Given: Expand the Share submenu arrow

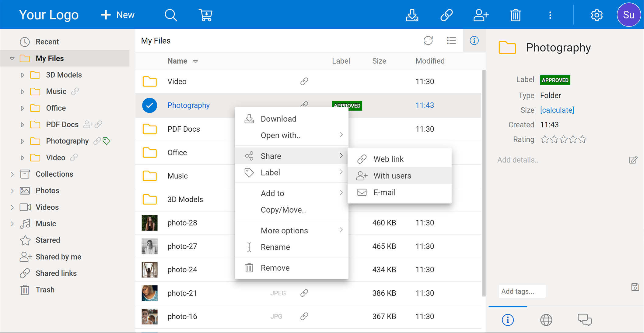Looking at the screenshot, I should [x=341, y=156].
